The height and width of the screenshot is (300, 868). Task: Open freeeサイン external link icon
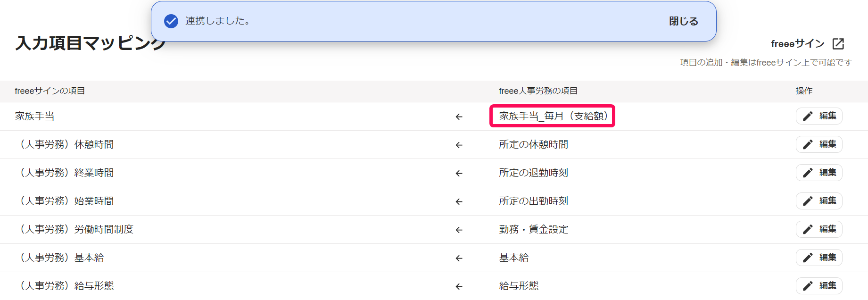(x=838, y=44)
